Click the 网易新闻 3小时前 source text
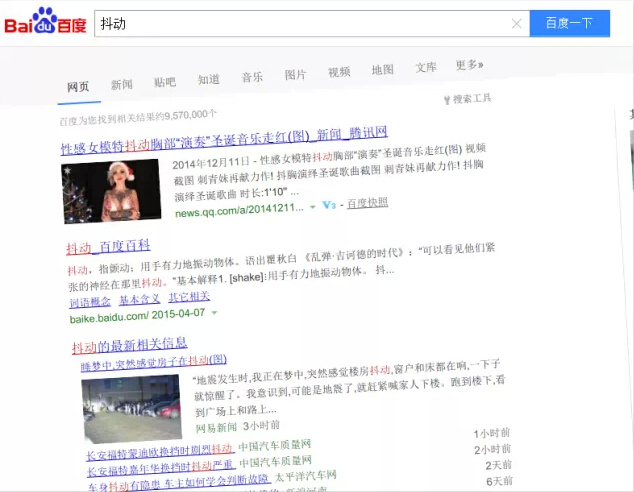This screenshot has width=634, height=492. point(238,427)
